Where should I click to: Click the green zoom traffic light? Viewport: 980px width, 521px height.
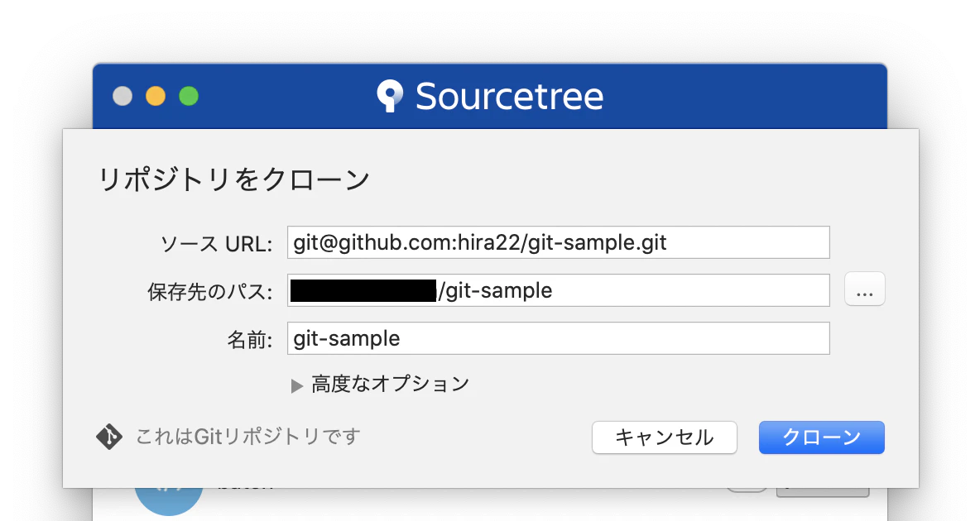(x=190, y=96)
